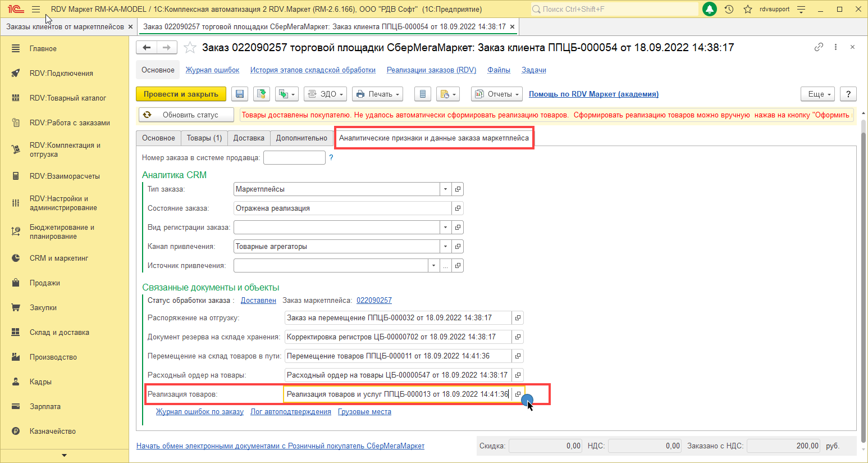Open the ЭДО dropdown menu

(325, 94)
